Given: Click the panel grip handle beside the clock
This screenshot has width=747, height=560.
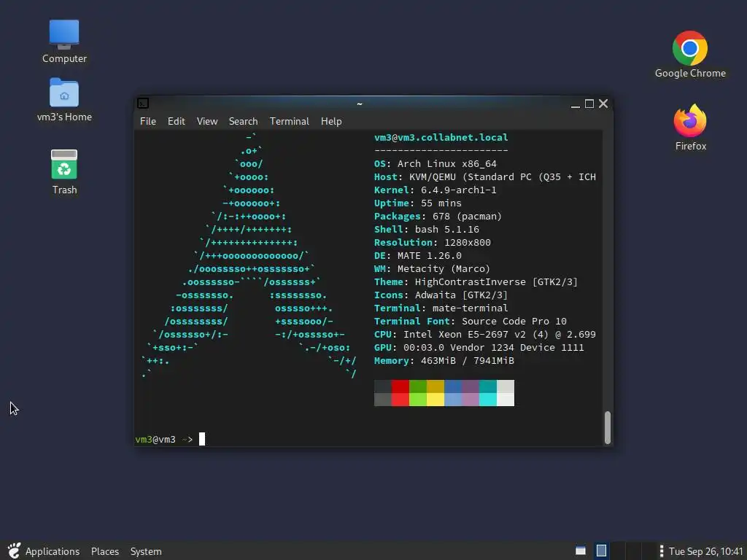Looking at the screenshot, I should pyautogui.click(x=661, y=551).
